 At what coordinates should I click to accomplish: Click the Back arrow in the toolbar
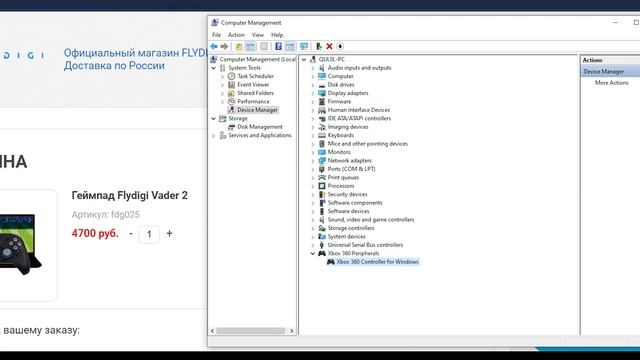pyautogui.click(x=214, y=47)
